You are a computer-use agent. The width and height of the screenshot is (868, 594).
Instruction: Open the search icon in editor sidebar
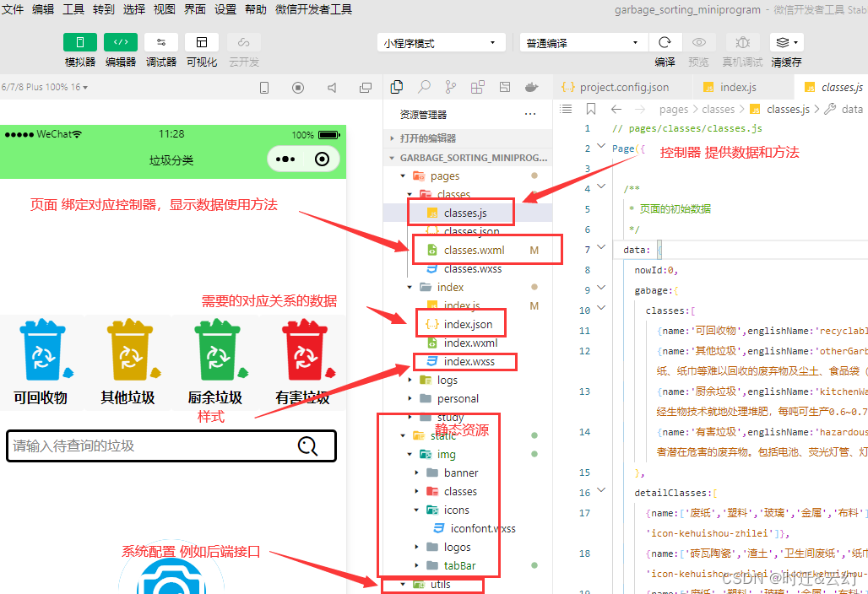(424, 87)
